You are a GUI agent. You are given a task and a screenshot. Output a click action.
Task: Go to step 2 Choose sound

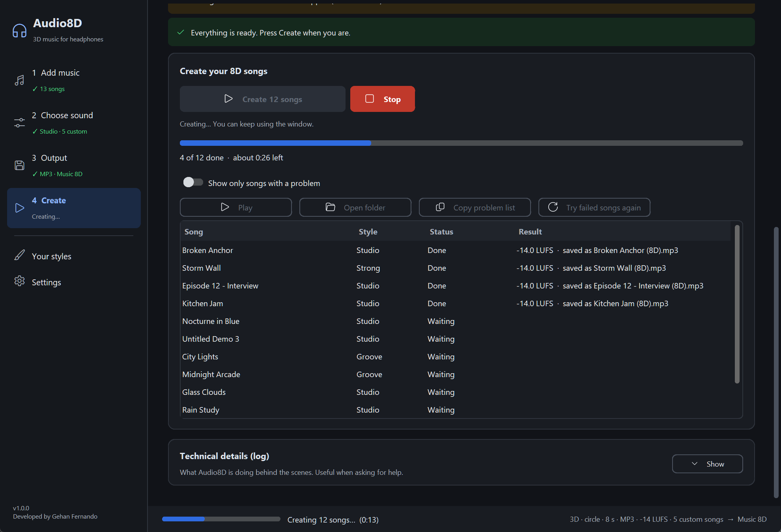click(x=74, y=123)
